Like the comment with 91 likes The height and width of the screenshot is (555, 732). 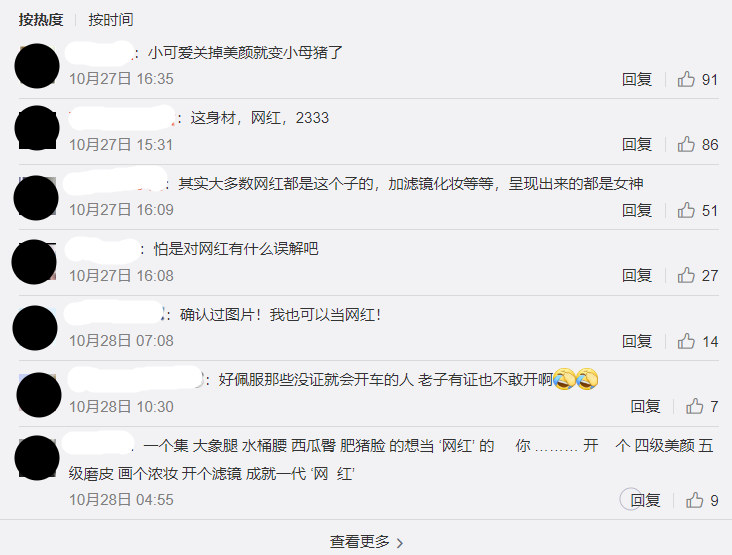686,79
